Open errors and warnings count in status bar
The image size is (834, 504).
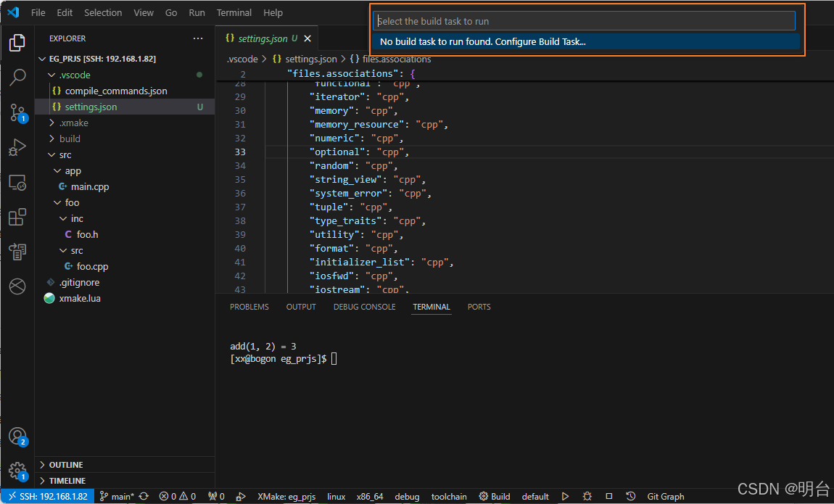click(178, 497)
